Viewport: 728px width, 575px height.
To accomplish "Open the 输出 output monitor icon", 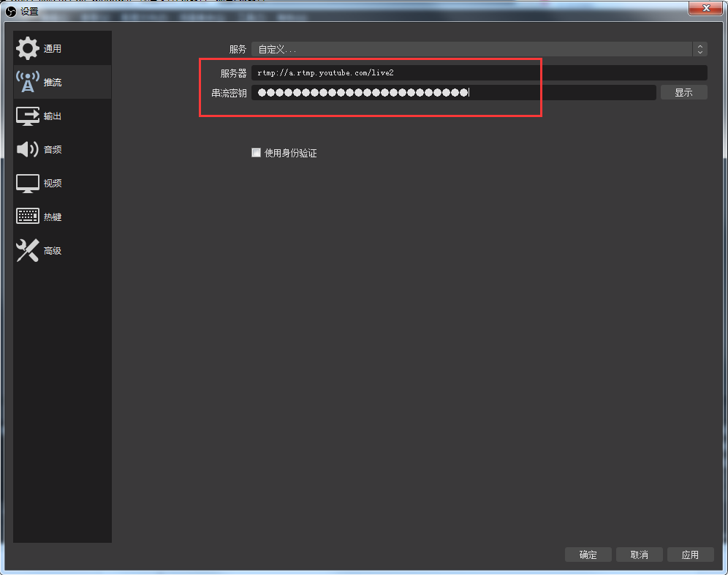I will coord(28,116).
